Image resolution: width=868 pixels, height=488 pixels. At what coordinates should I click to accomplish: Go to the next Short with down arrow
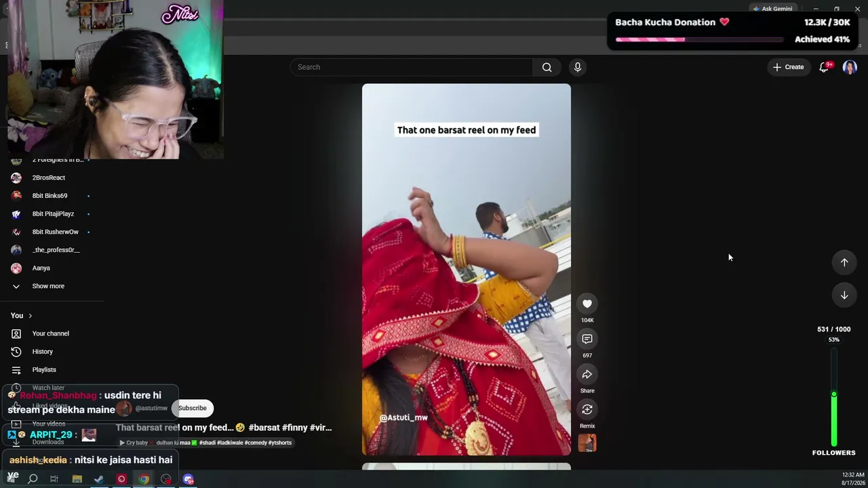click(x=844, y=295)
